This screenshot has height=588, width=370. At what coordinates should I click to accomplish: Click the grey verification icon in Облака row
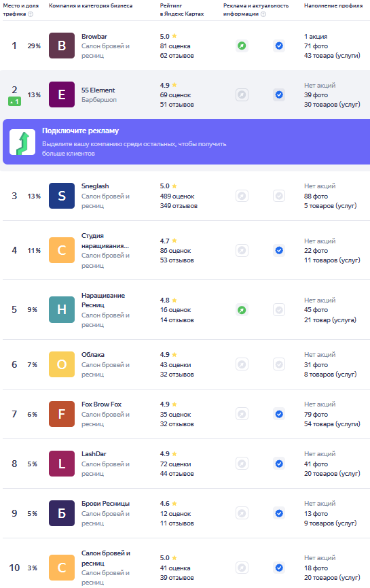279,364
